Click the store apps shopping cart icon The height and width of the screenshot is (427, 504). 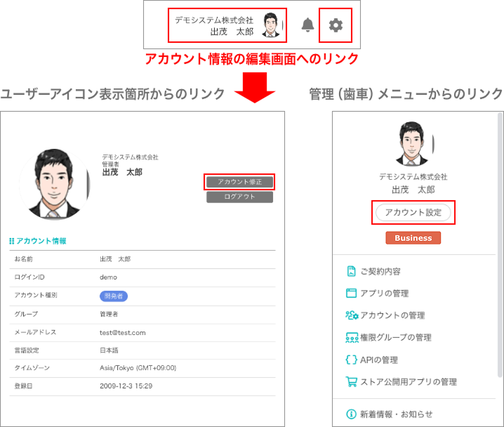pos(352,381)
